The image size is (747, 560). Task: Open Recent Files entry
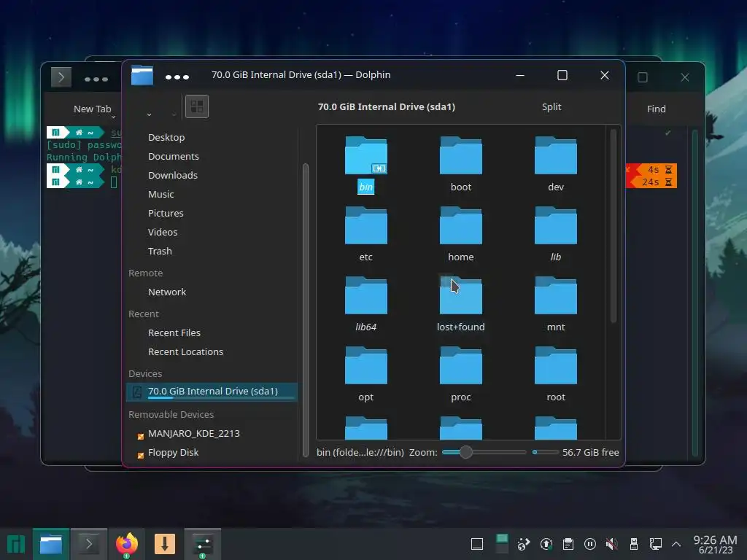pos(174,332)
